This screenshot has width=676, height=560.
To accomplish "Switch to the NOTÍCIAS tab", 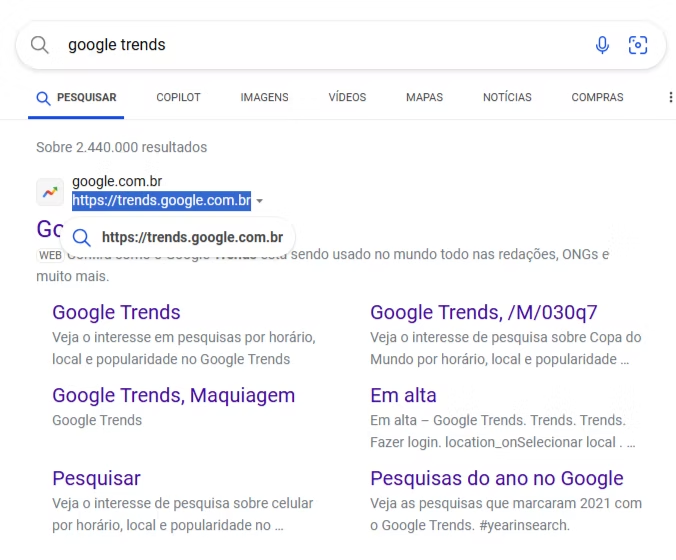I will (x=507, y=97).
